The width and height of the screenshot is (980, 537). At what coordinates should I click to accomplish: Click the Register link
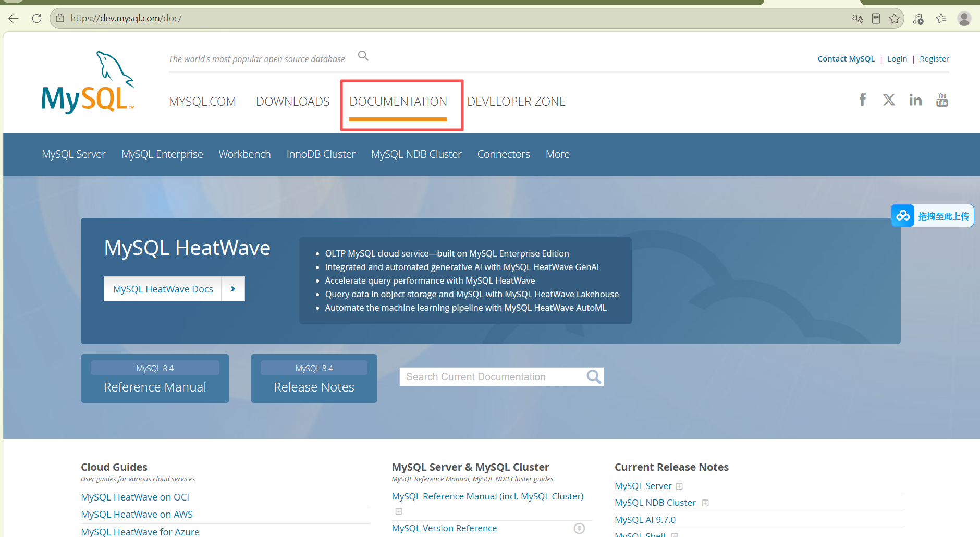pyautogui.click(x=934, y=59)
